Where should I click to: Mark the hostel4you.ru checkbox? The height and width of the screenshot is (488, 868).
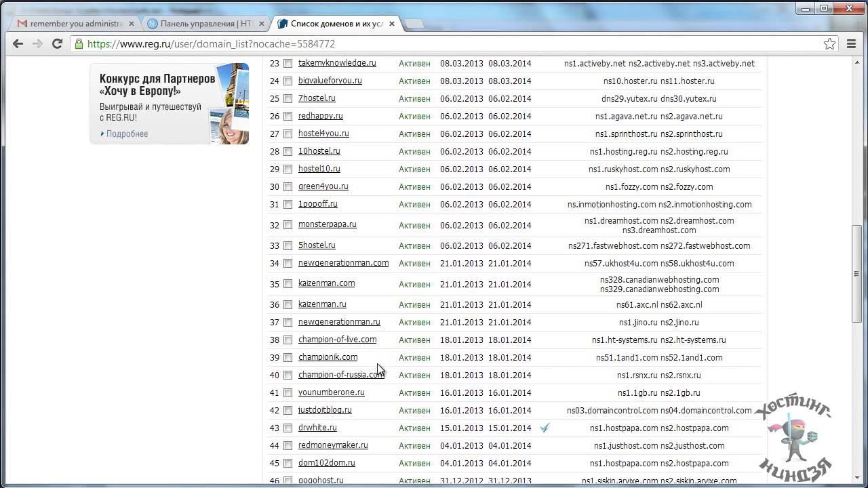[288, 134]
